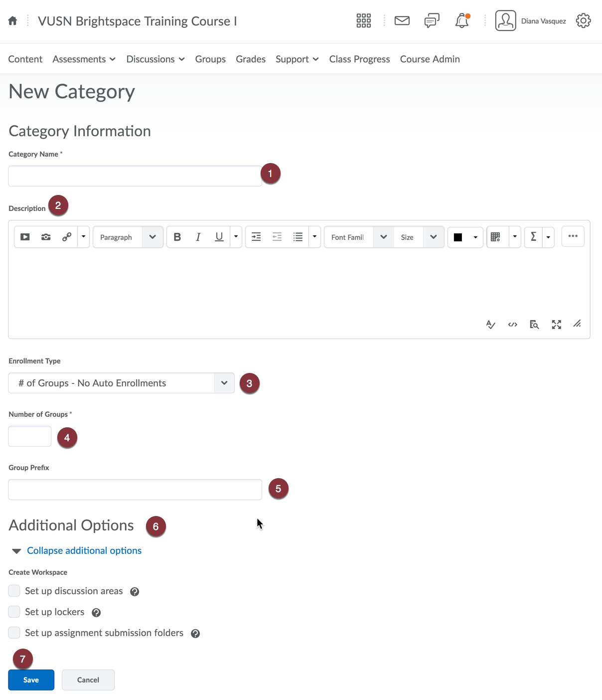Viewport: 602px width, 700px height.
Task: Click the bulleted list icon
Action: click(x=298, y=237)
